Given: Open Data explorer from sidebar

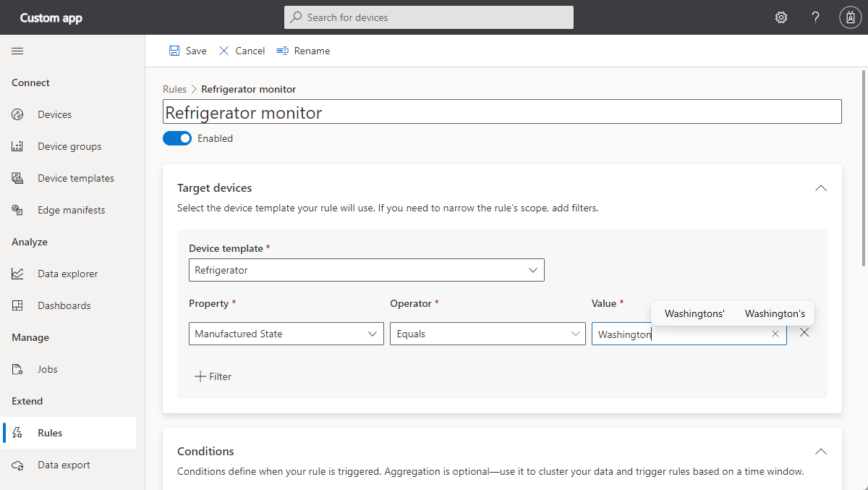Looking at the screenshot, I should 67,274.
